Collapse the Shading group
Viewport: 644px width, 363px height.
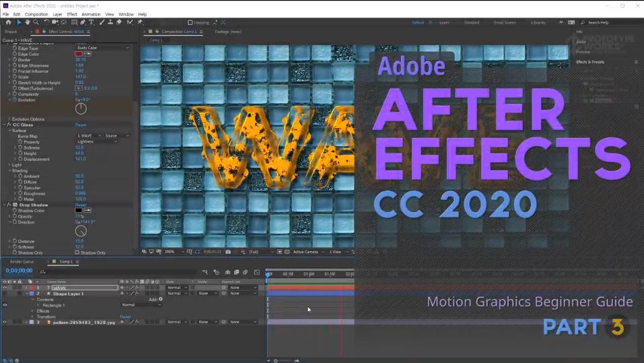point(9,170)
